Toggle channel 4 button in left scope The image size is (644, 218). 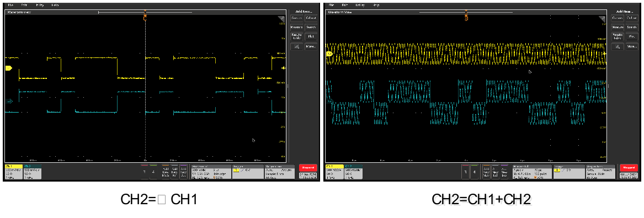(x=153, y=172)
